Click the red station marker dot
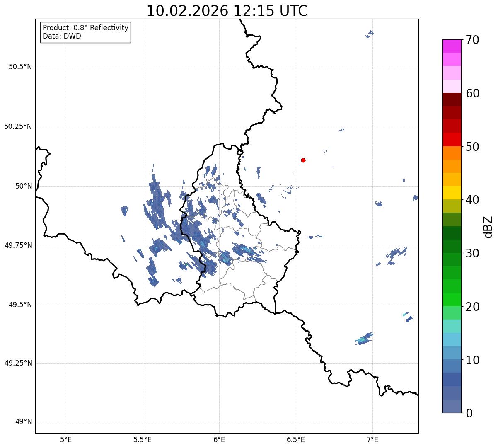This screenshot has width=498, height=448. pyautogui.click(x=303, y=160)
